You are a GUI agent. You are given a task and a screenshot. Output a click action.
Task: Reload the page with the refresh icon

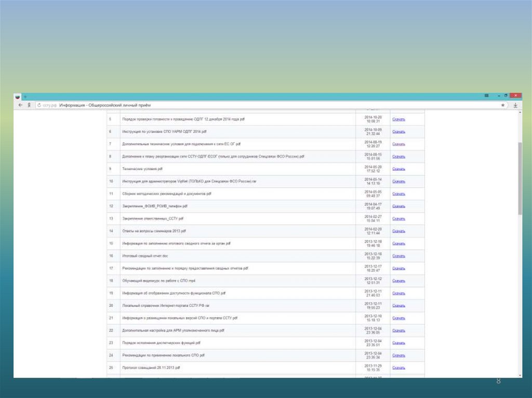[38, 105]
